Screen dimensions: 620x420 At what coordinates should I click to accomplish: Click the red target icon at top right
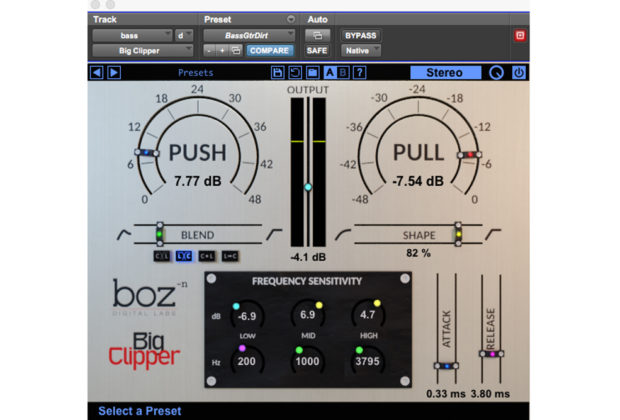[520, 36]
